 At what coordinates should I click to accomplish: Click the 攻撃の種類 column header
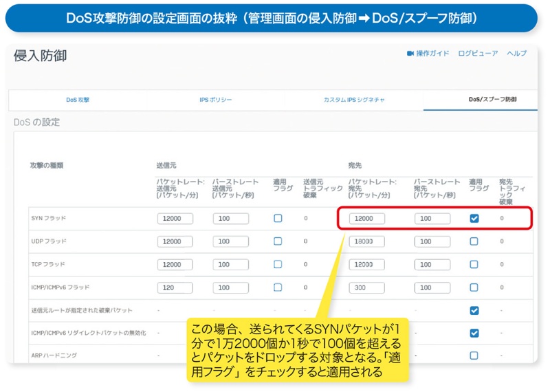coord(47,166)
